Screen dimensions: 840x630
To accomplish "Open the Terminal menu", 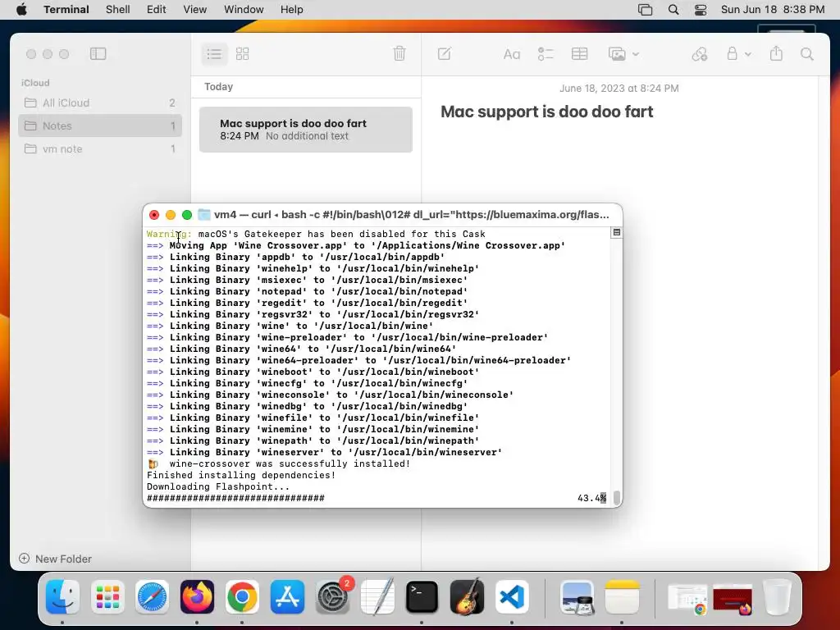I will coord(66,10).
